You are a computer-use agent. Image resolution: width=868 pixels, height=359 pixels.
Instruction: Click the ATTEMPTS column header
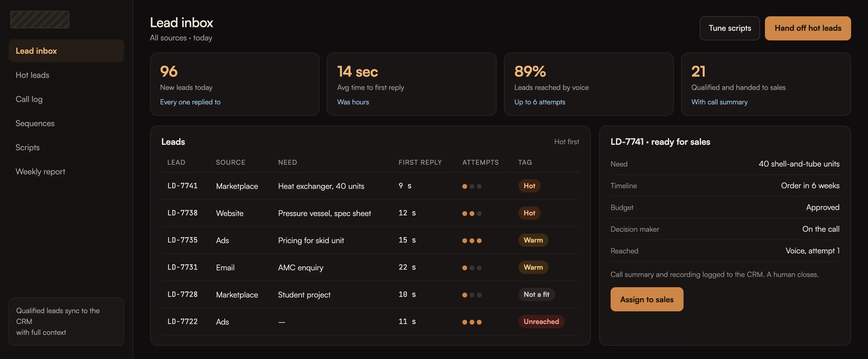(x=480, y=162)
